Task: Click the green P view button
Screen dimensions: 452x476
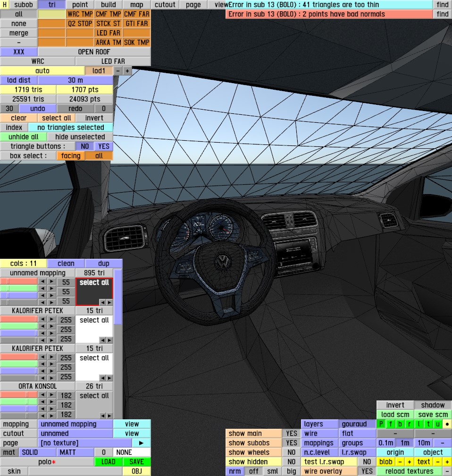Action: point(381,424)
